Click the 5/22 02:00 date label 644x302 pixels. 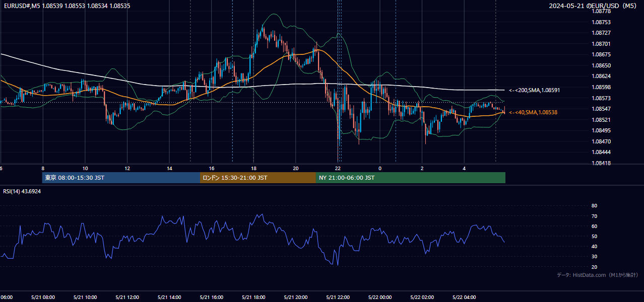pos(422,297)
